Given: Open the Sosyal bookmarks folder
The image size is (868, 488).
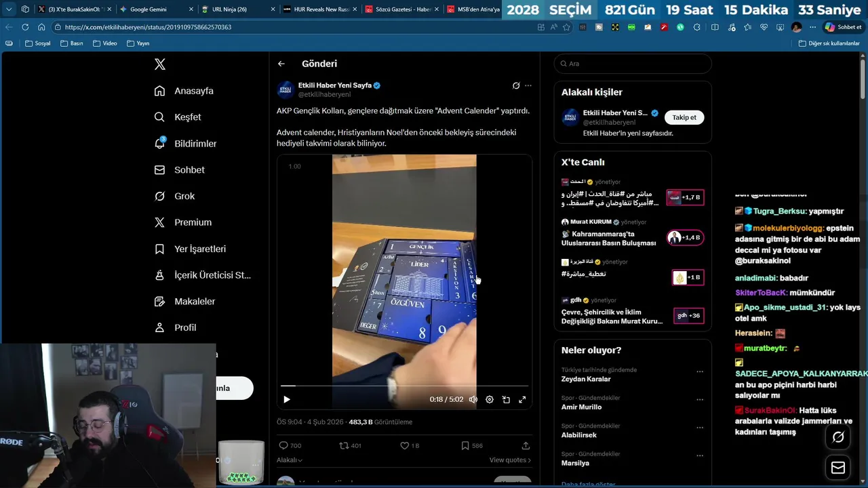Looking at the screenshot, I should (37, 43).
